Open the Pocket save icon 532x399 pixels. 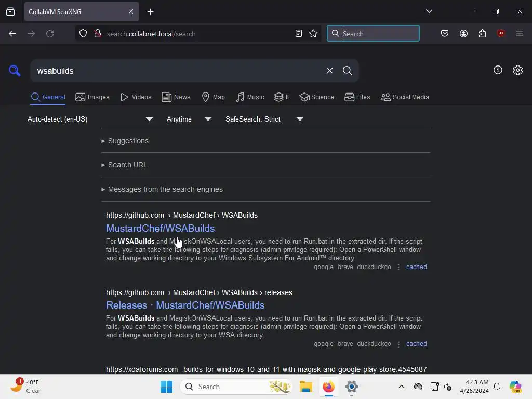[x=445, y=34]
